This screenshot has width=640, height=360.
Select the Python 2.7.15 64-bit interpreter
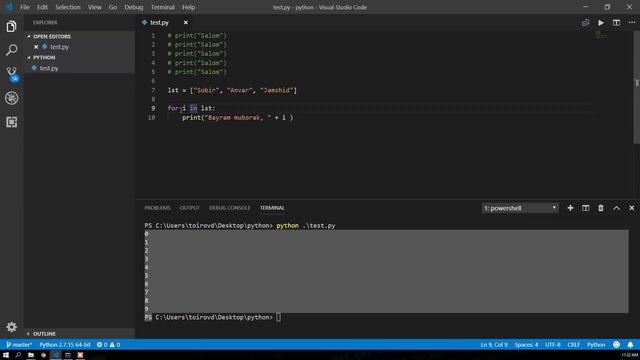click(65, 344)
